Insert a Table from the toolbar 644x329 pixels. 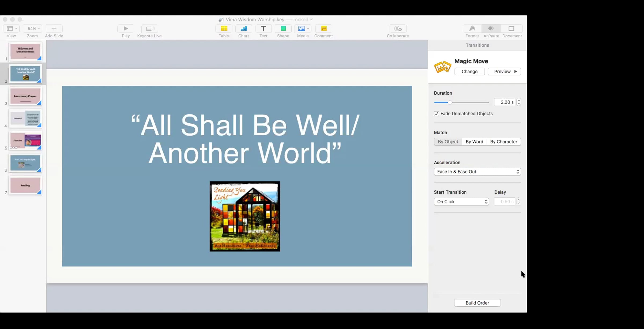(224, 29)
